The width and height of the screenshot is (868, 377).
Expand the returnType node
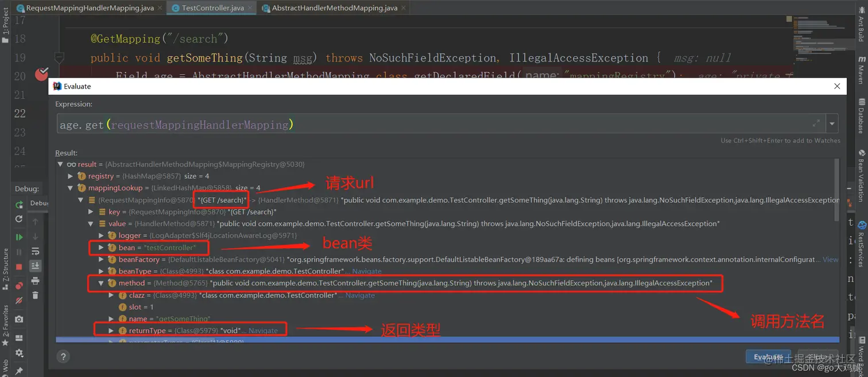[111, 331]
